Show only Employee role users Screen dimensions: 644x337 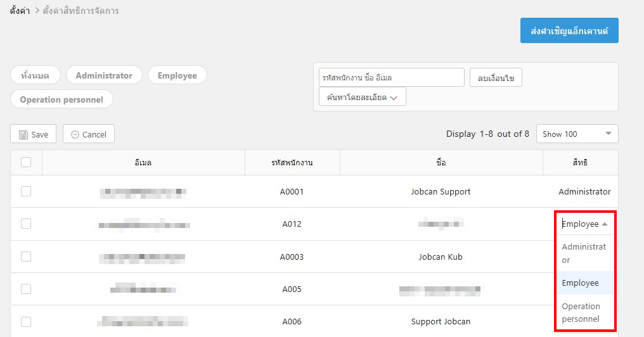pos(177,75)
